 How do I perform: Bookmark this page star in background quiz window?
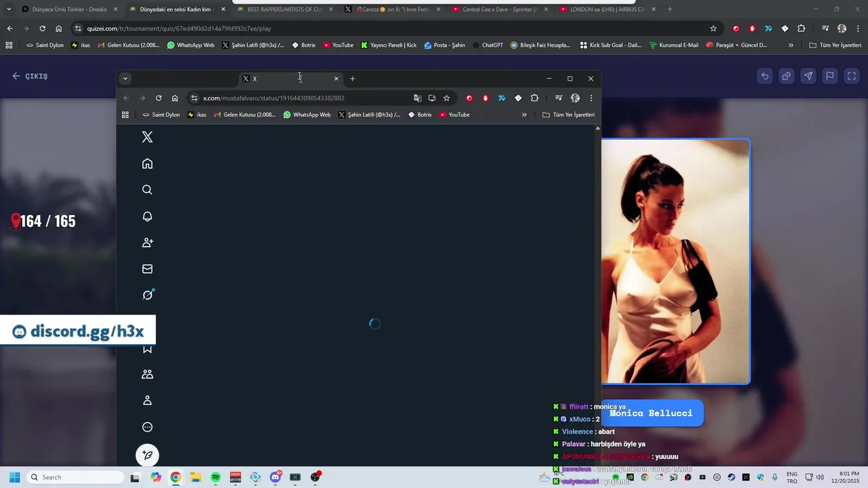tap(713, 28)
